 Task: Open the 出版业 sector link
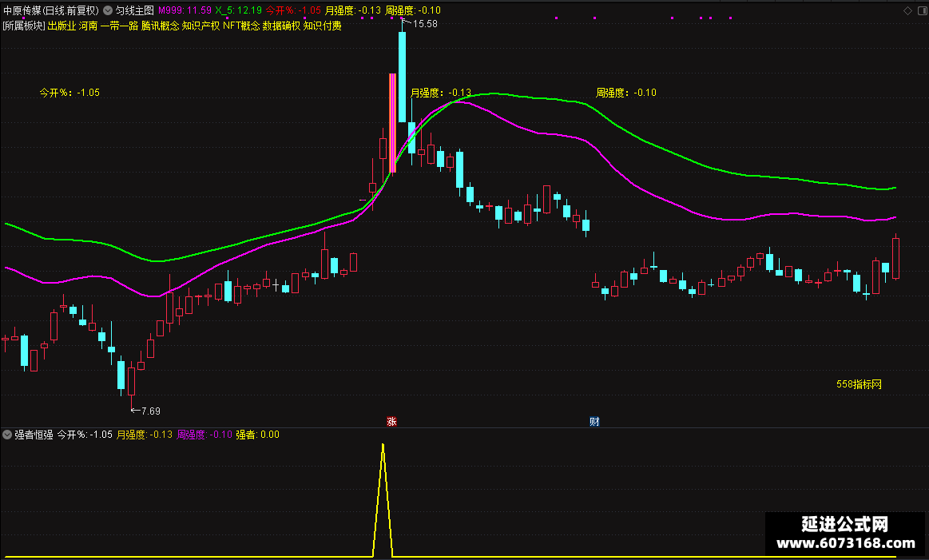coord(62,26)
